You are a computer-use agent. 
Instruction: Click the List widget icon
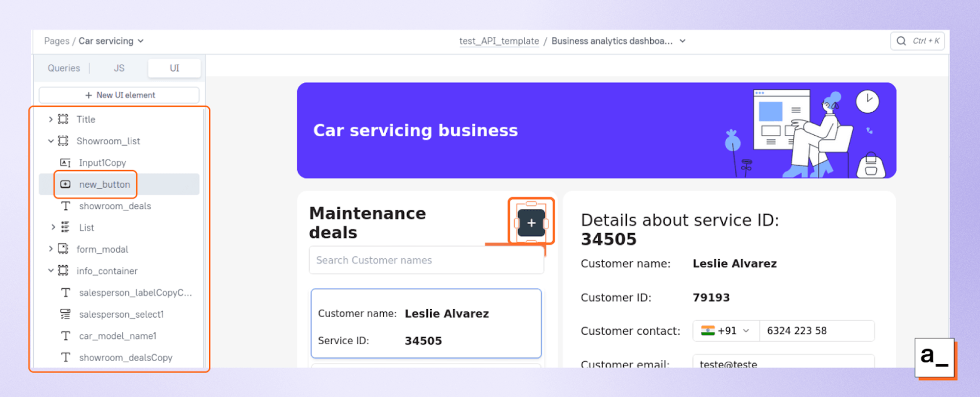tap(65, 227)
